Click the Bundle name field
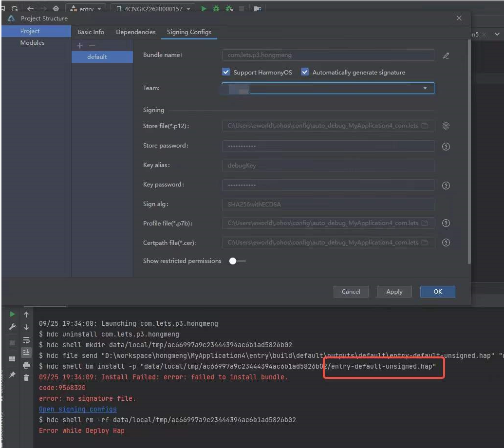The image size is (504, 448). (328, 55)
